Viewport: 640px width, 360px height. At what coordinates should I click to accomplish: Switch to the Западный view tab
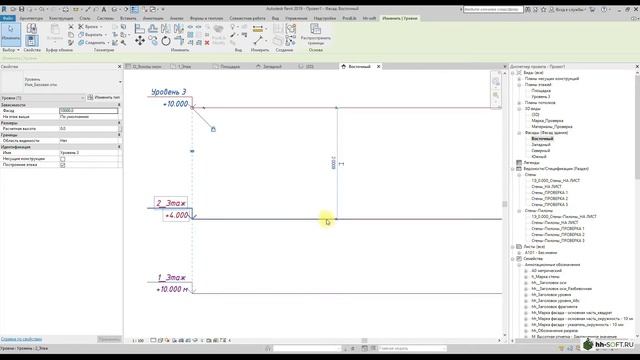tap(269, 66)
